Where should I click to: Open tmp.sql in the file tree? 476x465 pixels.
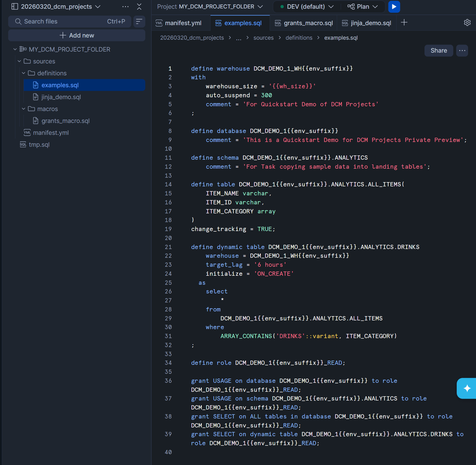tap(39, 145)
